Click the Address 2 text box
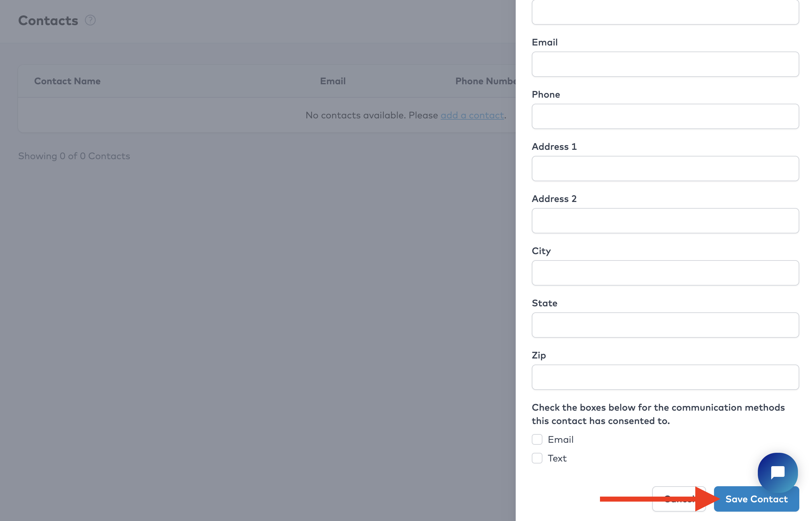The width and height of the screenshot is (812, 521). point(665,221)
